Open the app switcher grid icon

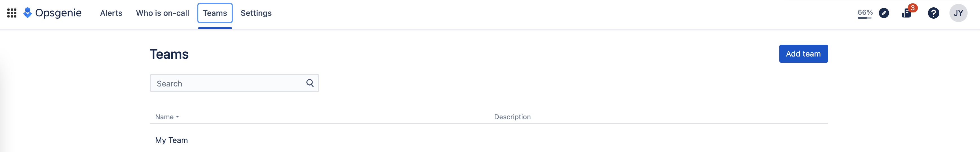pyautogui.click(x=12, y=13)
